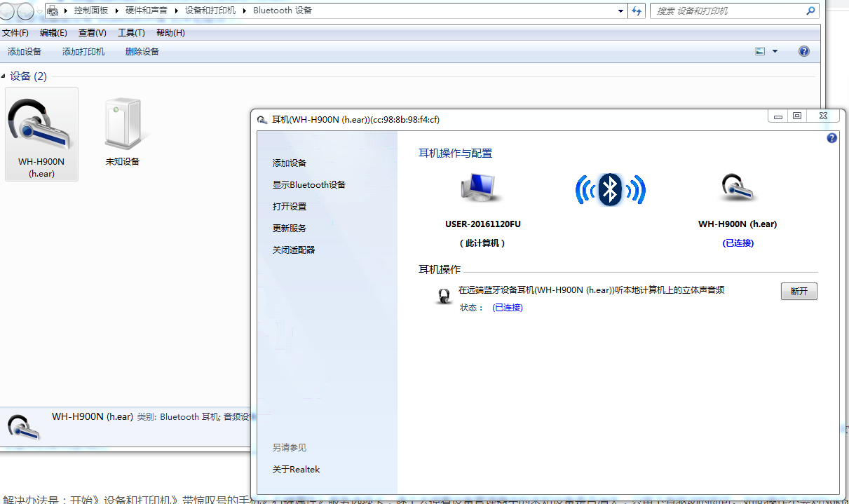Expand the arrow after 设备和打印机 in the breadcrumb

(244, 11)
